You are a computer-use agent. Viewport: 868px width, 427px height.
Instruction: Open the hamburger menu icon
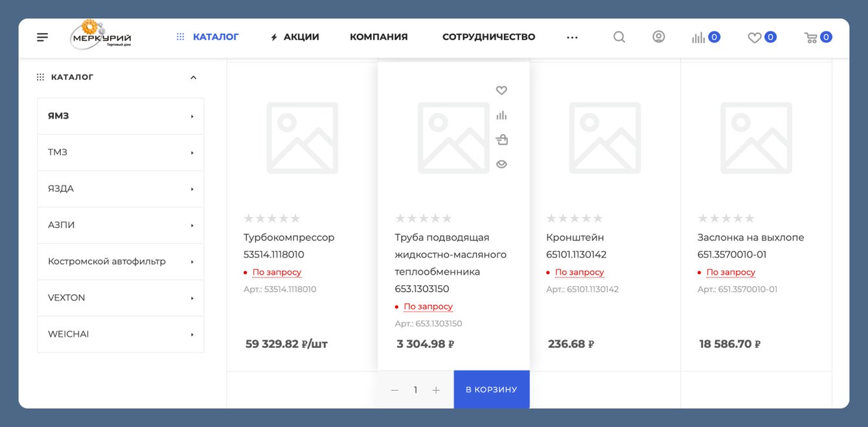click(43, 38)
